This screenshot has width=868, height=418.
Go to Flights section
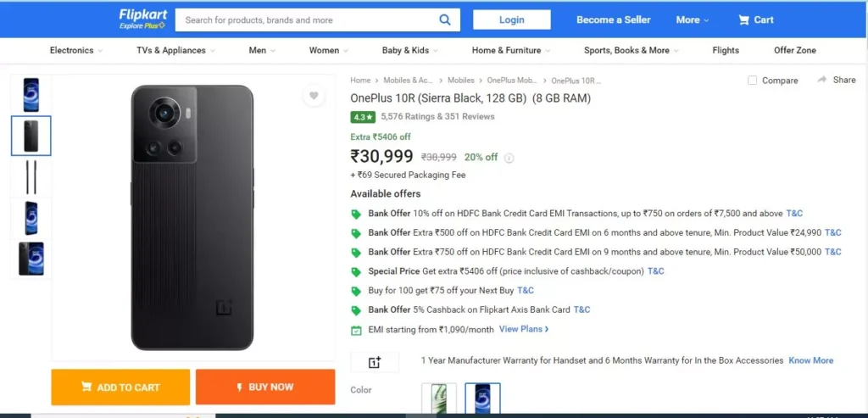pos(726,50)
